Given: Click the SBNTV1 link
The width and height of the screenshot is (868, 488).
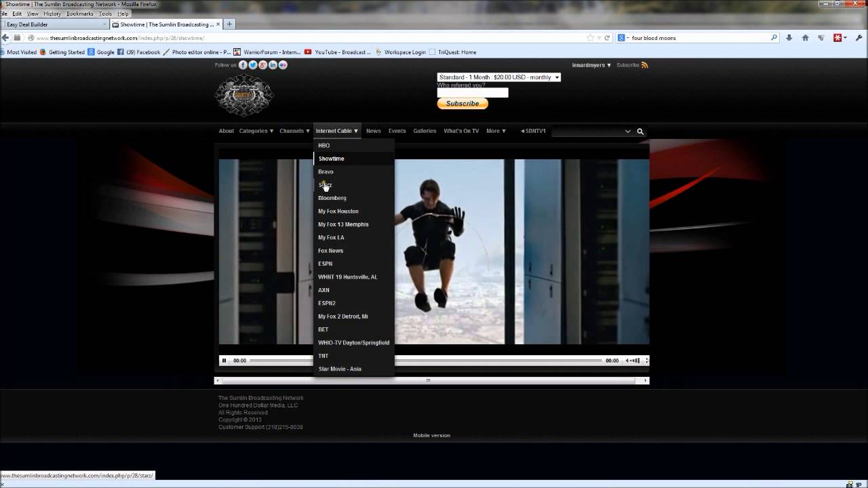Looking at the screenshot, I should pos(533,131).
